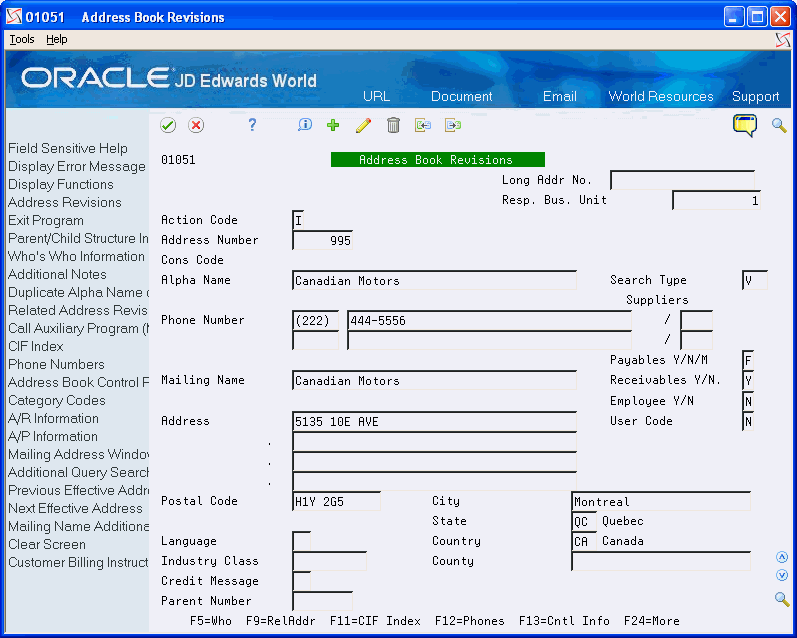Click the Payables Y/N/M field
Screen dimensions: 797x638
(x=748, y=360)
